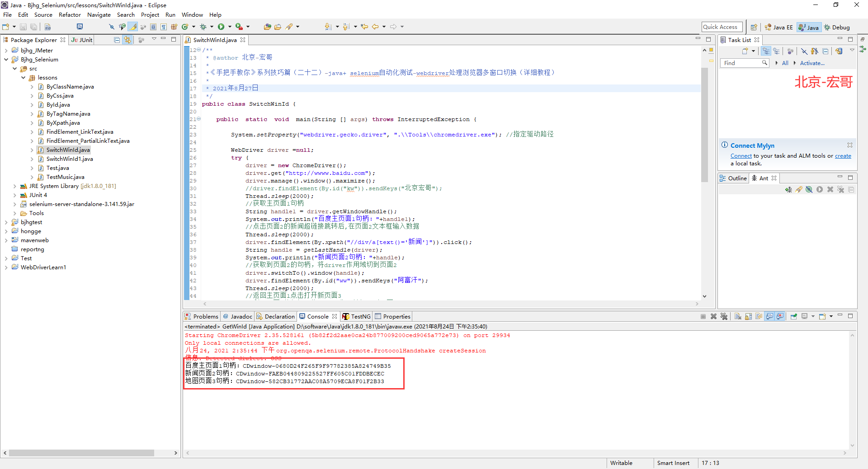This screenshot has height=469, width=868.
Task: Collapse the lessons package
Action: 24,78
